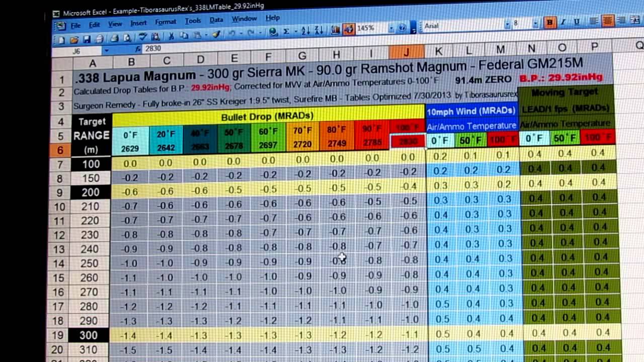The height and width of the screenshot is (362, 644).
Task: Open the Help menu
Action: tap(272, 18)
